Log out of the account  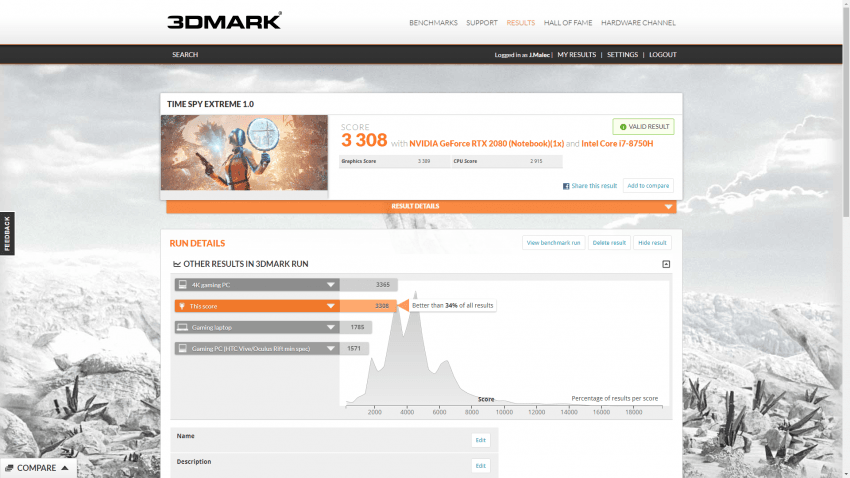click(x=662, y=55)
